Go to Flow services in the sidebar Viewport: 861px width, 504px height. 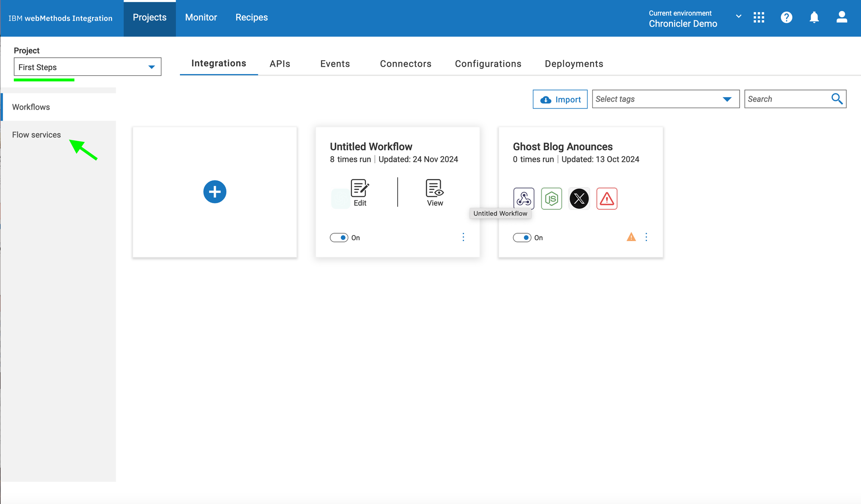click(37, 135)
